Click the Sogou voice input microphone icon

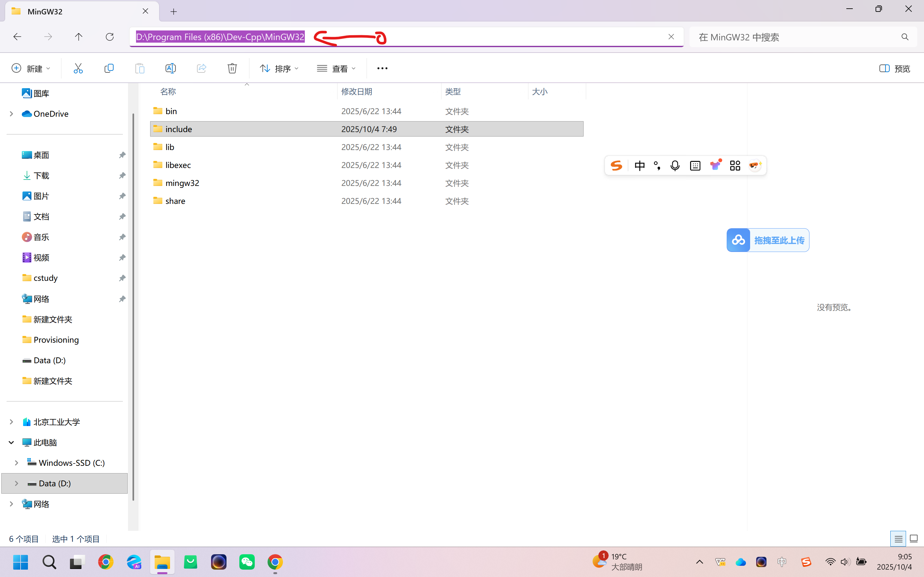(675, 166)
